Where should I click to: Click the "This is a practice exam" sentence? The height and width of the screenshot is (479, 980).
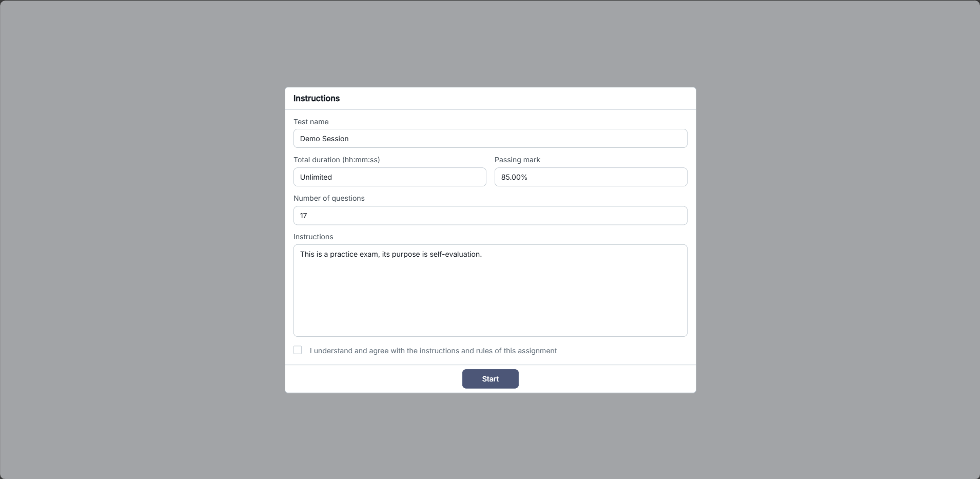pos(340,254)
